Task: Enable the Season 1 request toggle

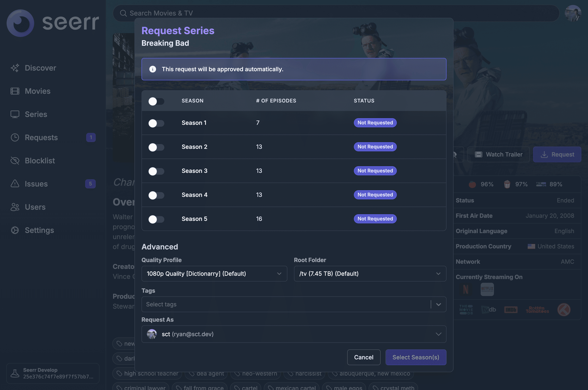Action: click(x=156, y=123)
